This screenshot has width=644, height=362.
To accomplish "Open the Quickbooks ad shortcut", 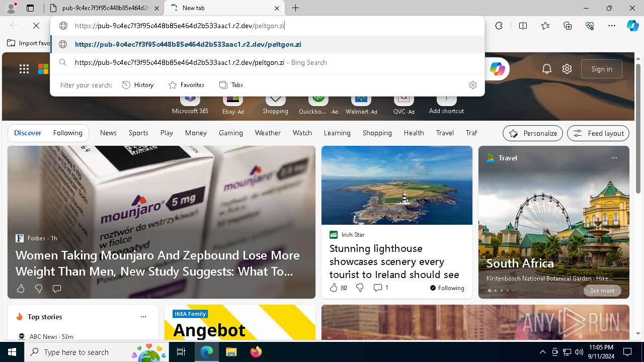I will 318,104.
